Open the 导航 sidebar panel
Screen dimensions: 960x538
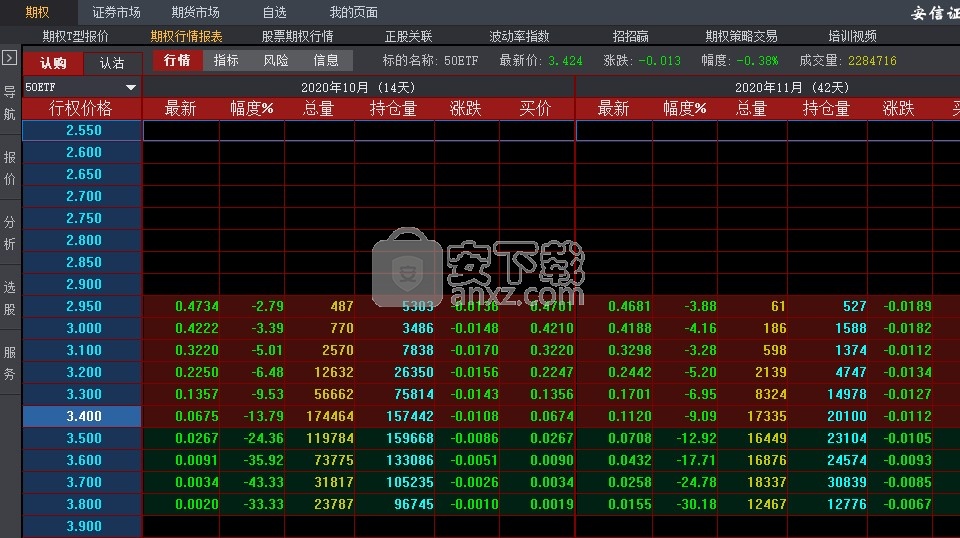9,102
